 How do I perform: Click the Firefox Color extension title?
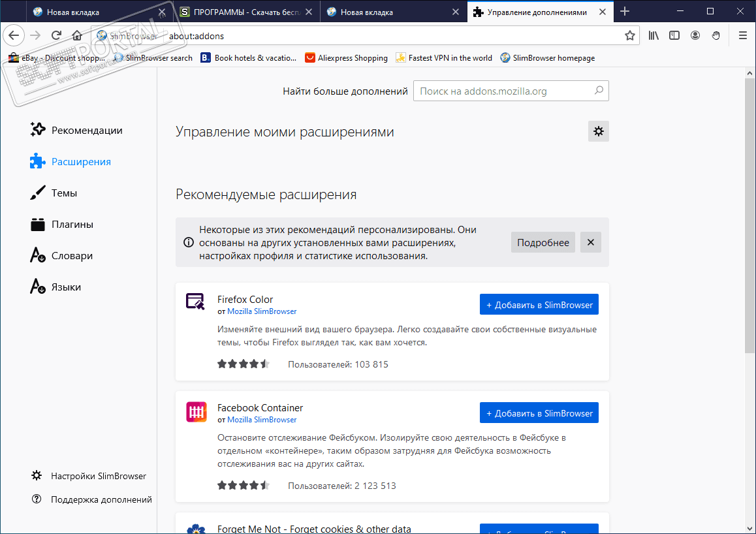point(245,299)
